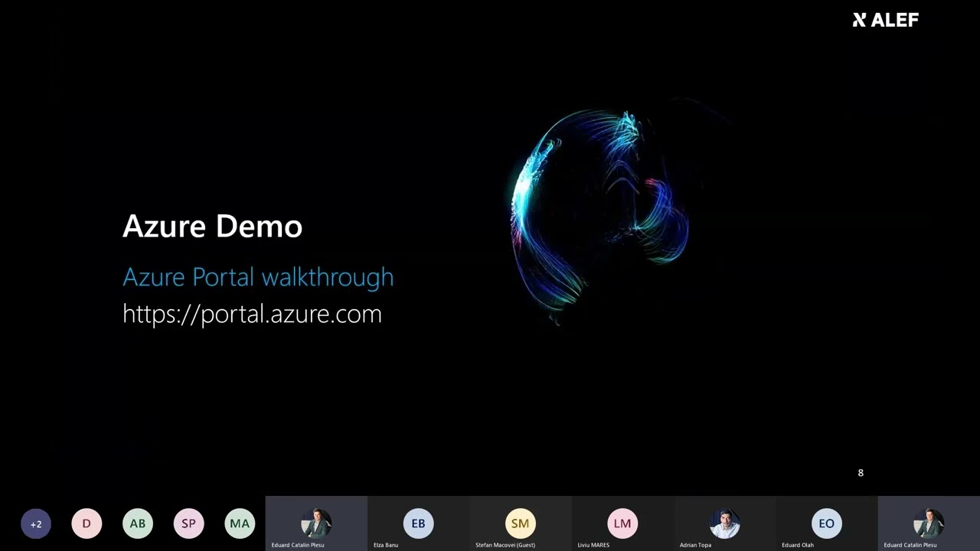Select the Elza Banu EB tile
The width and height of the screenshot is (980, 551).
click(418, 523)
